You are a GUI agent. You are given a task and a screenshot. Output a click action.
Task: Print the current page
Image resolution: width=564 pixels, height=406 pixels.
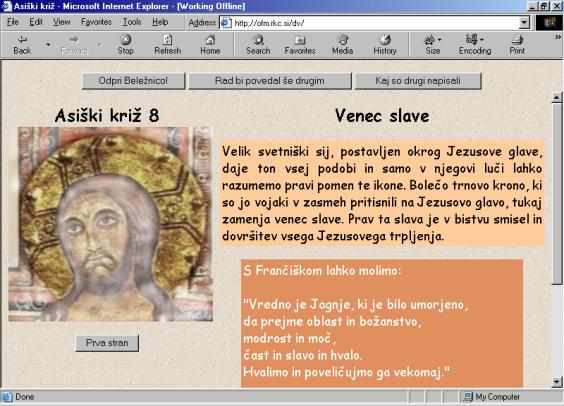click(517, 45)
